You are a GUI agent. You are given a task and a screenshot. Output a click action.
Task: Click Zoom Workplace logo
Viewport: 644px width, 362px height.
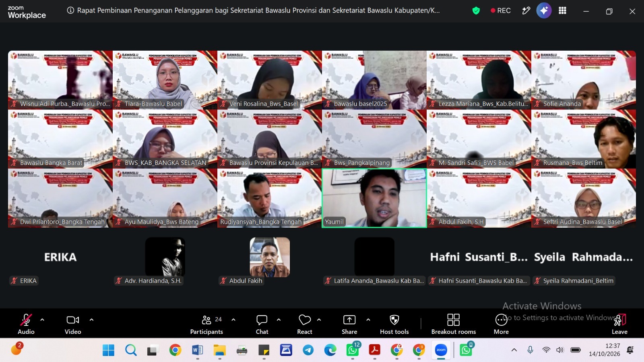point(27,12)
